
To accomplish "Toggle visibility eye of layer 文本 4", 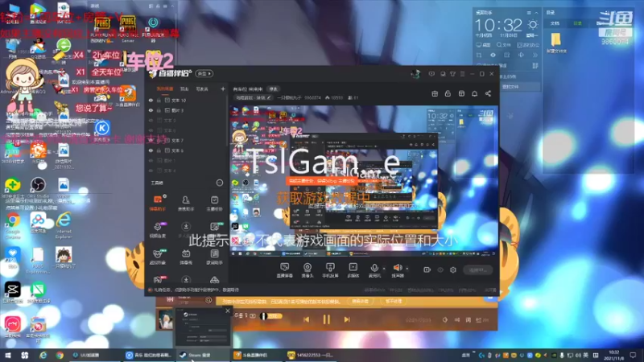I will (x=151, y=171).
